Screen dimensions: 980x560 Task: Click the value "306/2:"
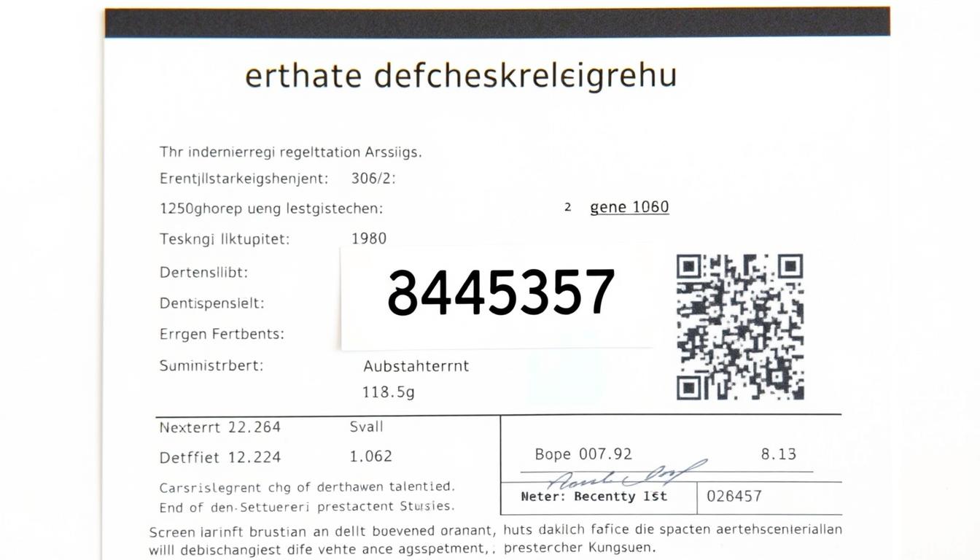pyautogui.click(x=374, y=179)
